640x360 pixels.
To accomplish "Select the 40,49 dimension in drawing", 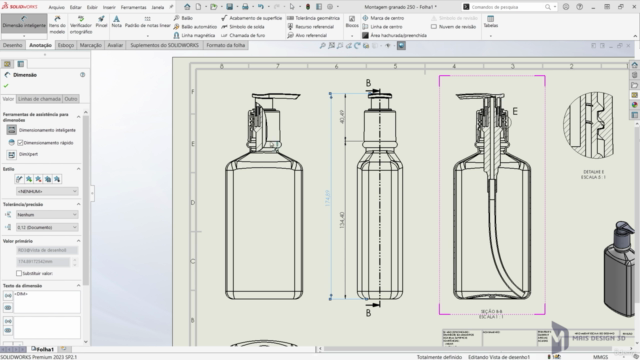I will coord(342,117).
